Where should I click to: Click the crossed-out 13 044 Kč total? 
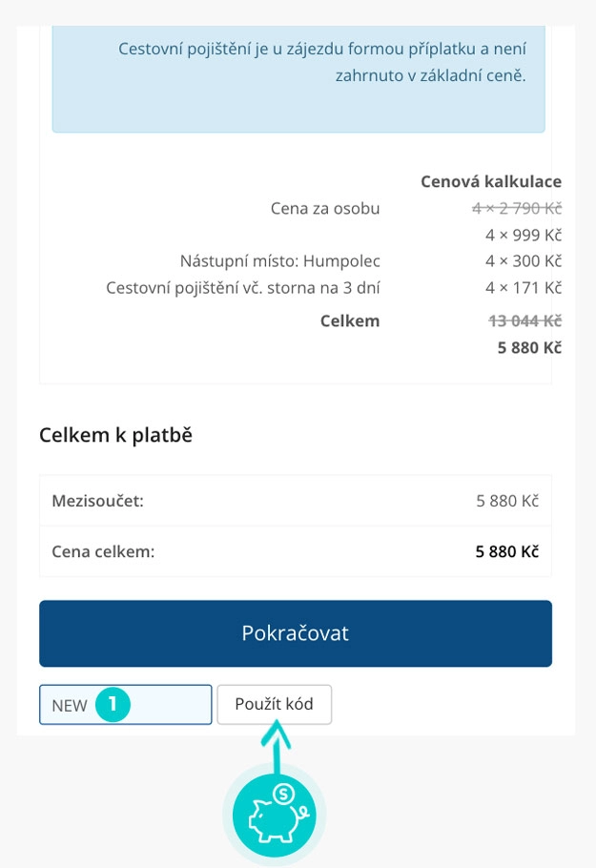pyautogui.click(x=524, y=320)
